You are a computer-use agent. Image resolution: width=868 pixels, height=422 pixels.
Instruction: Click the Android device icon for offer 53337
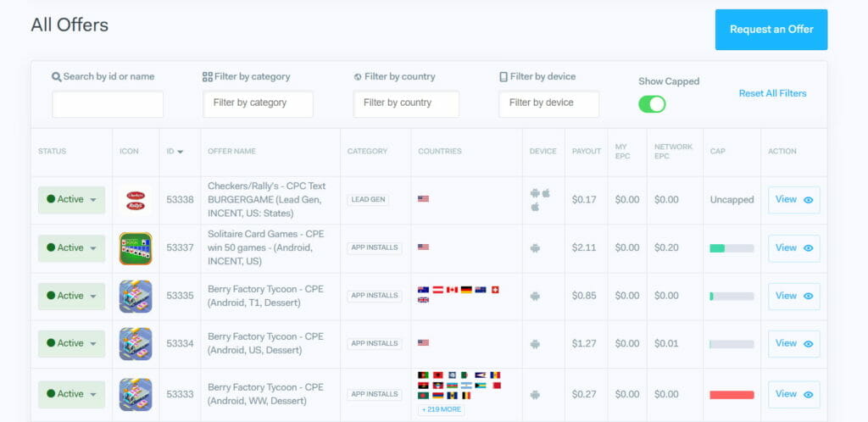pyautogui.click(x=535, y=248)
